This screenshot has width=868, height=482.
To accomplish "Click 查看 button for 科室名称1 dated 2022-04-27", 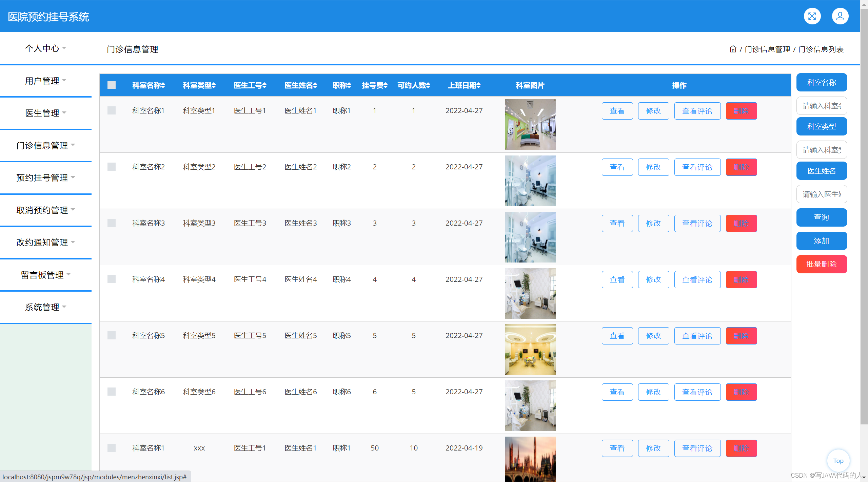I will [x=617, y=111].
